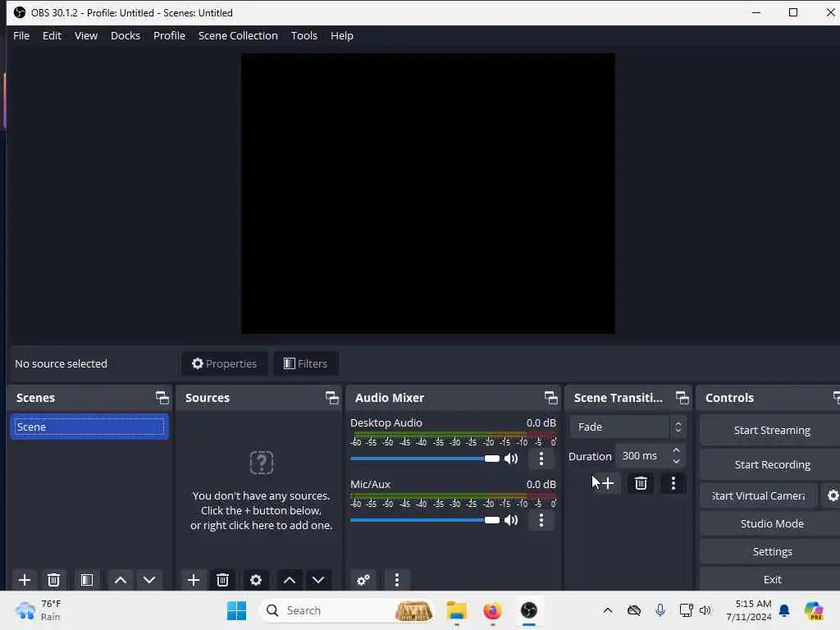Open source properties gear in Sources panel
Screen dimensions: 840x630
[x=256, y=580]
